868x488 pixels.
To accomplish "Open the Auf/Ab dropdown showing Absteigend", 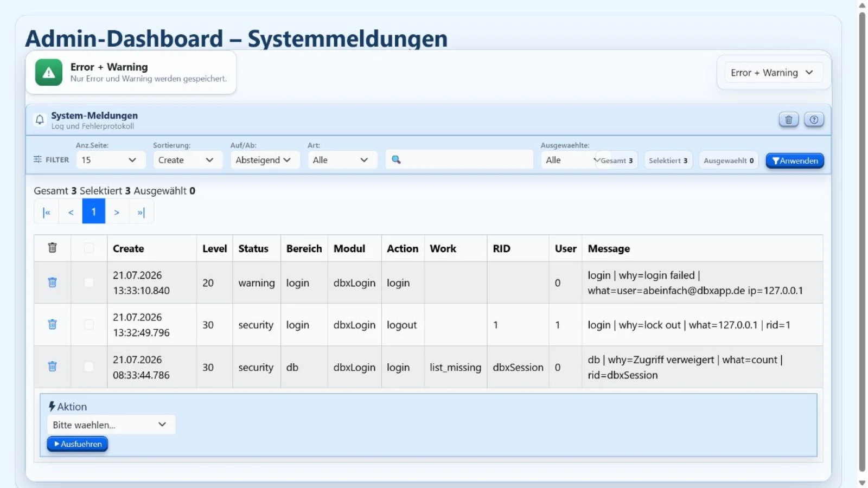I will [265, 160].
